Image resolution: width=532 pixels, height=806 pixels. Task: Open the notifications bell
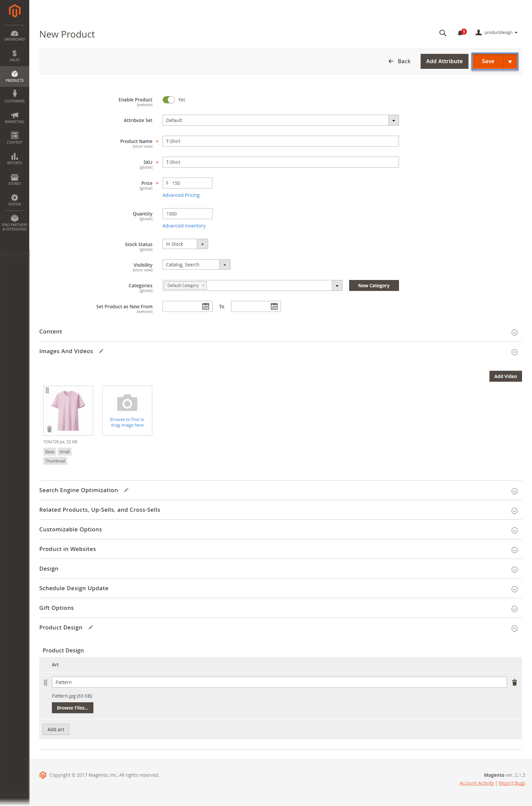[x=460, y=33]
